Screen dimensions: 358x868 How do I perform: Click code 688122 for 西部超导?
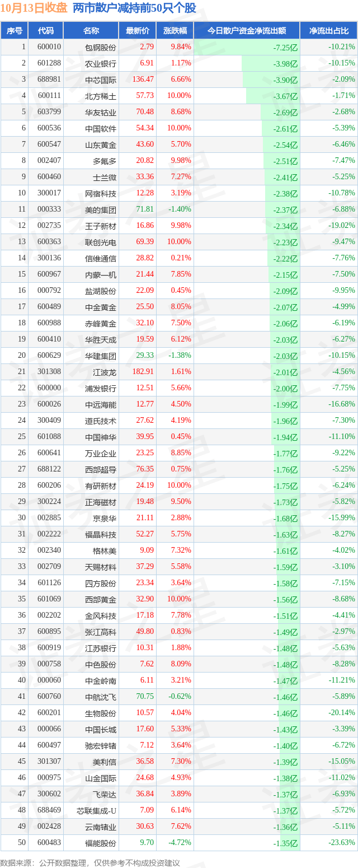[x=49, y=469]
